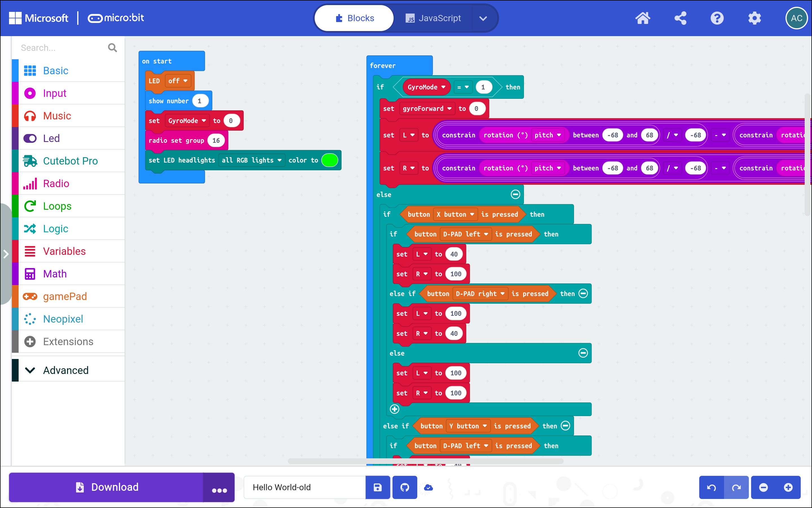This screenshot has width=812, height=508.
Task: Open the Settings gear icon
Action: (754, 18)
